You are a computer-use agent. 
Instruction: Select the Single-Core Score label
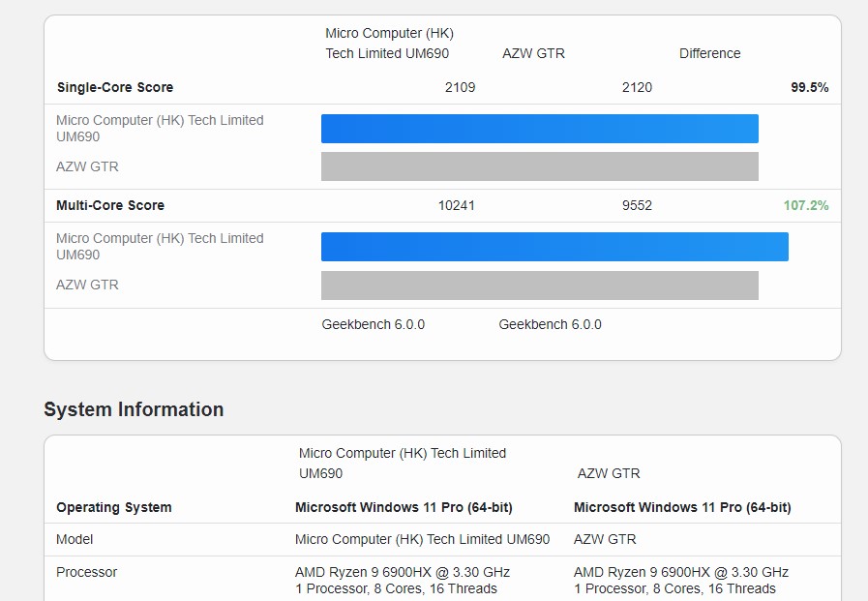click(115, 87)
